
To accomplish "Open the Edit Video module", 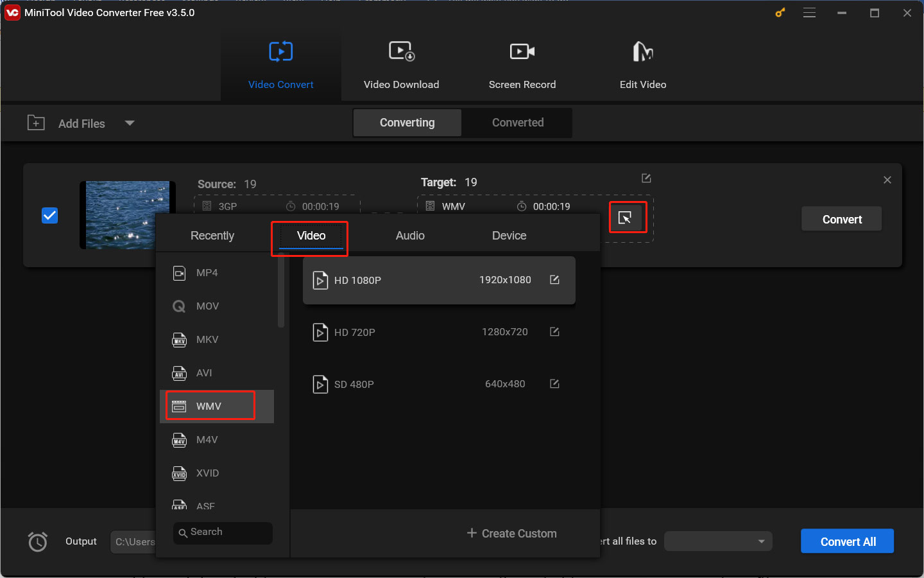I will coord(642,65).
